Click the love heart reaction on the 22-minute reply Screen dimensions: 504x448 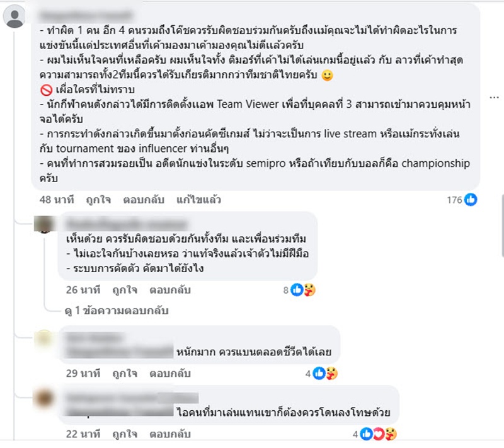tap(379, 434)
